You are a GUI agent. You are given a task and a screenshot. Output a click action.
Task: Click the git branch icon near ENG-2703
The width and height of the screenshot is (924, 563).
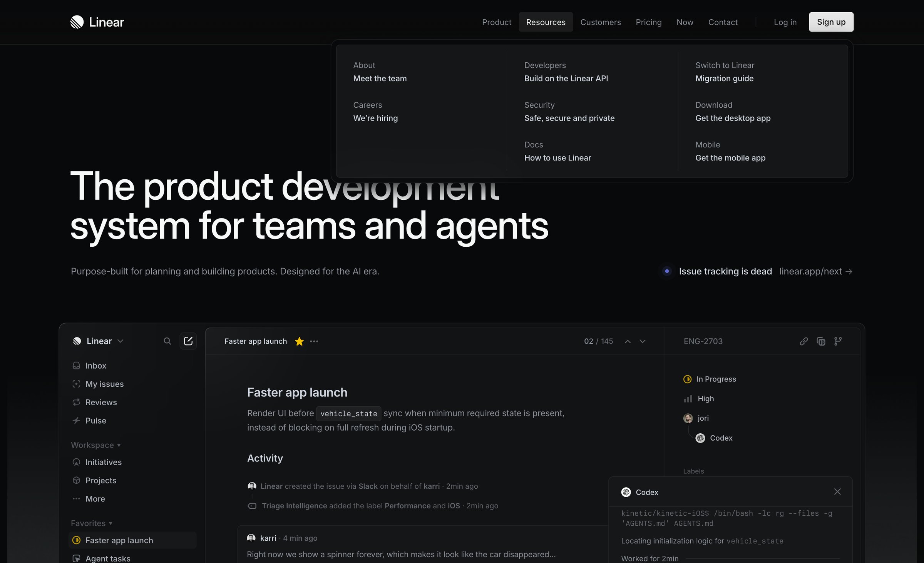838,341
